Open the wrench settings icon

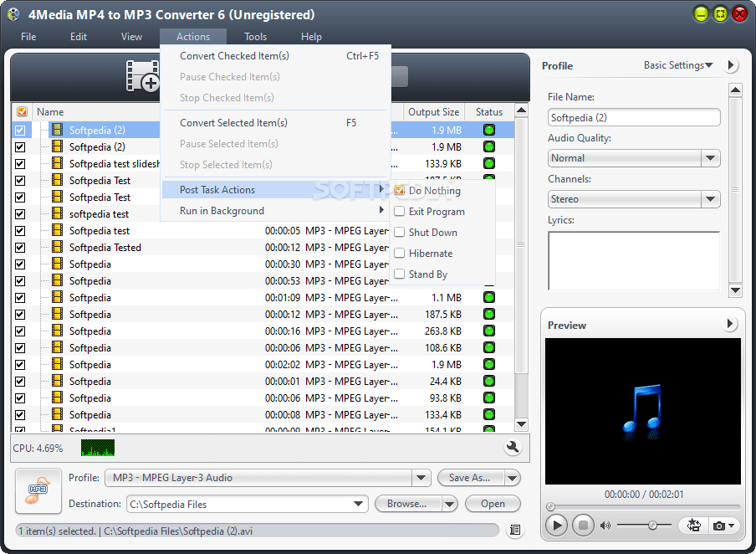coord(513,448)
